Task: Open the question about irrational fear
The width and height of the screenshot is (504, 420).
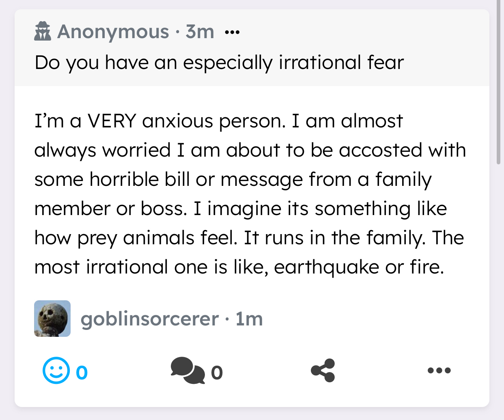Action: pyautogui.click(x=219, y=63)
